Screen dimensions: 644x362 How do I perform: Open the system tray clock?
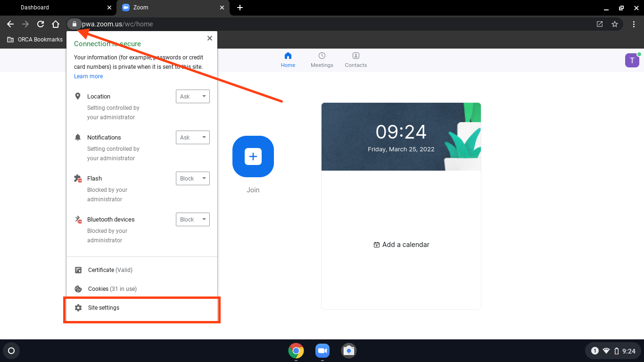click(x=629, y=351)
